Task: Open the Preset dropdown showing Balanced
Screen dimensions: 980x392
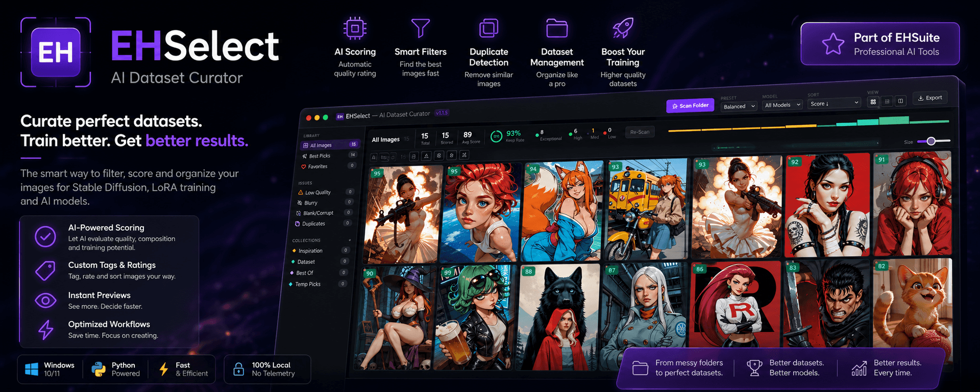Action: tap(739, 106)
